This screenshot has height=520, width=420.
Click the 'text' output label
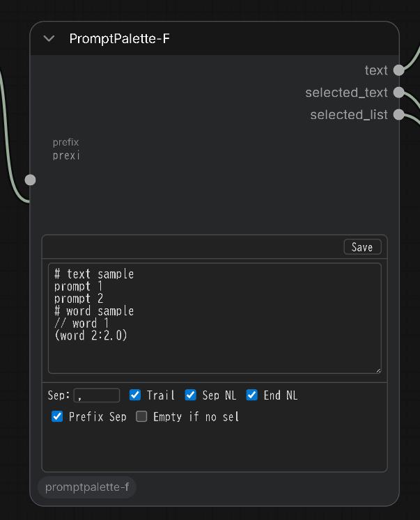(x=376, y=70)
